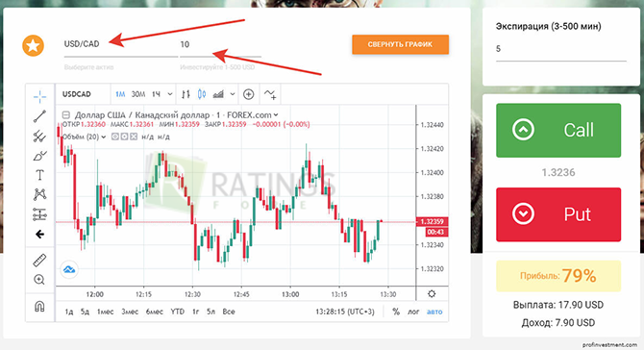Click the Доход: 7.90 USD text
Viewport: 644px width, 350px height.
(x=558, y=323)
